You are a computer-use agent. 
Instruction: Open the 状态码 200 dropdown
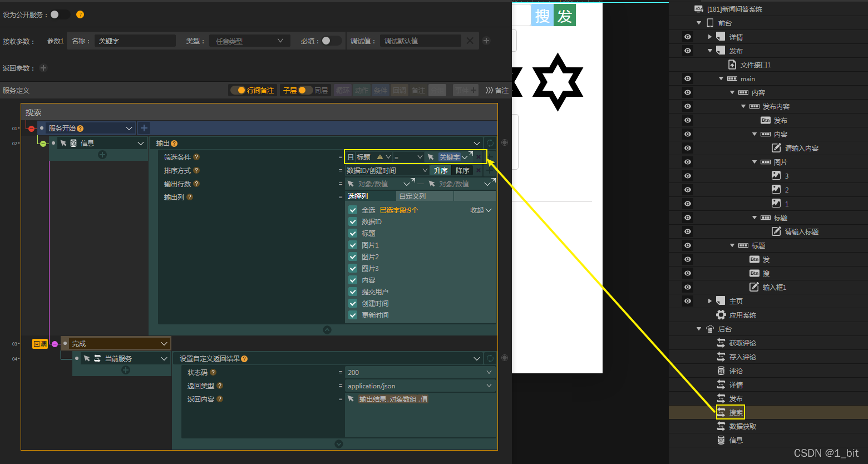tap(420, 372)
